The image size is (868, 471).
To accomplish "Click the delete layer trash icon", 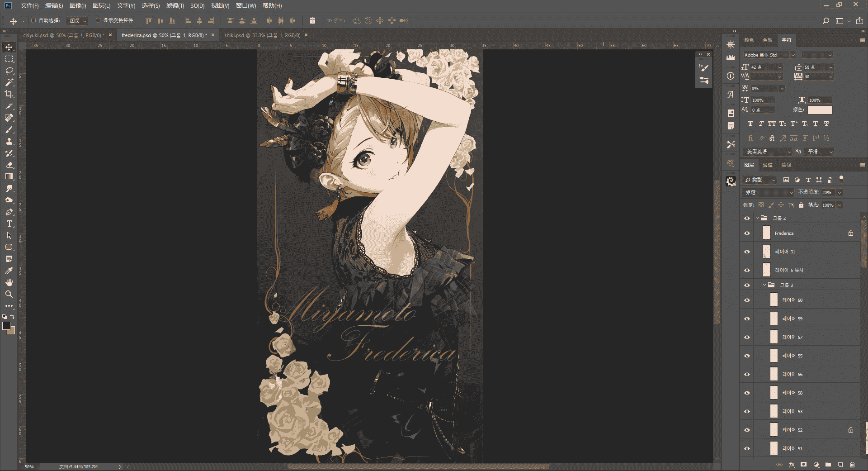I will pyautogui.click(x=852, y=464).
